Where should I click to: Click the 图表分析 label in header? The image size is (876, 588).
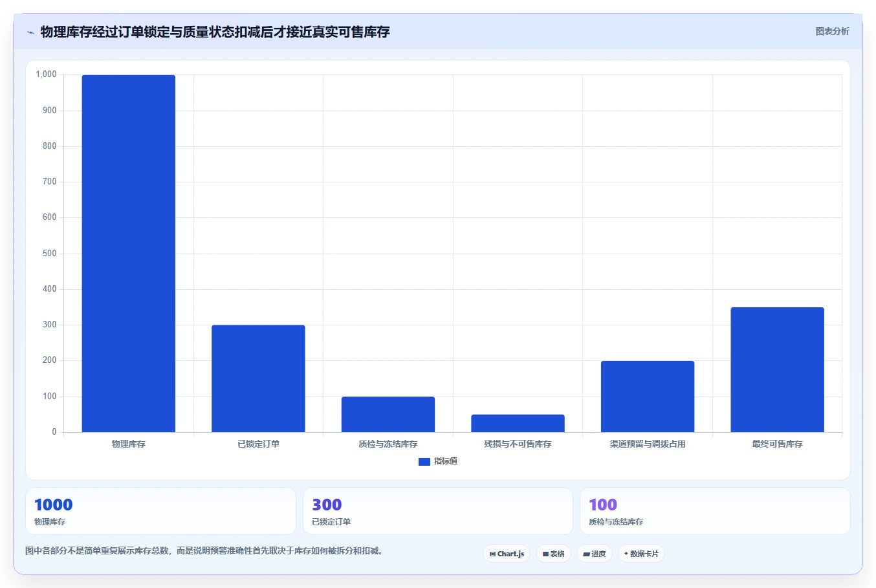pyautogui.click(x=832, y=31)
